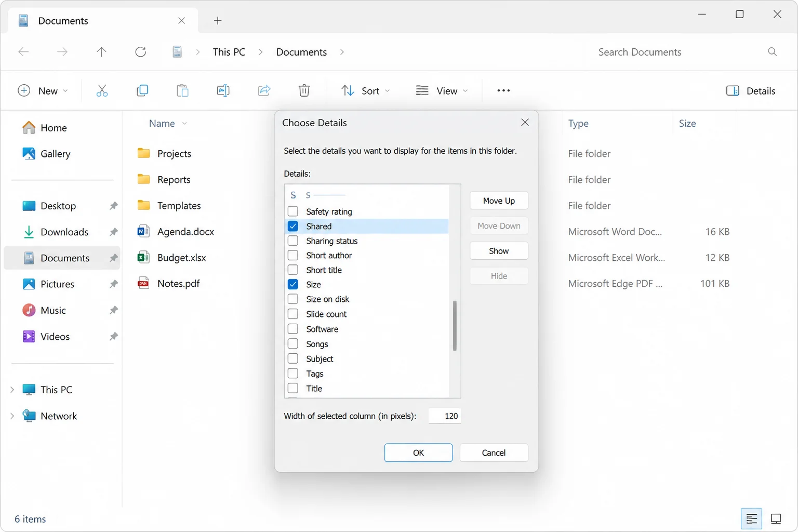Click the Type column header

point(578,124)
